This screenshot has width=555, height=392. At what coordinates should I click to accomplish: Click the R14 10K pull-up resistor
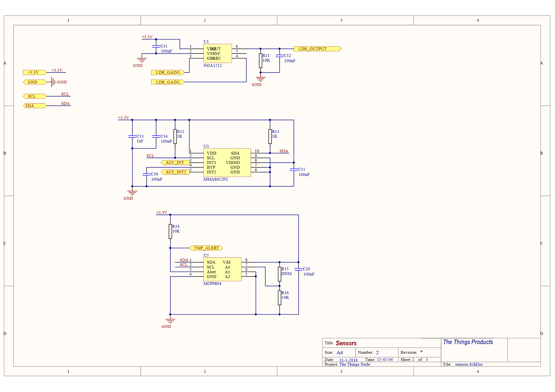pyautogui.click(x=170, y=231)
